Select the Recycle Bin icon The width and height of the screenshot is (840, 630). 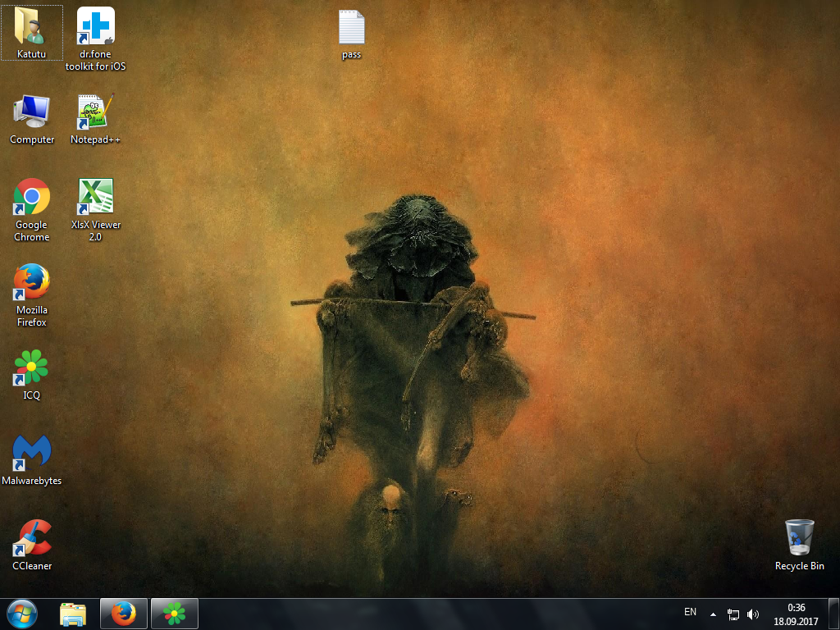[799, 538]
